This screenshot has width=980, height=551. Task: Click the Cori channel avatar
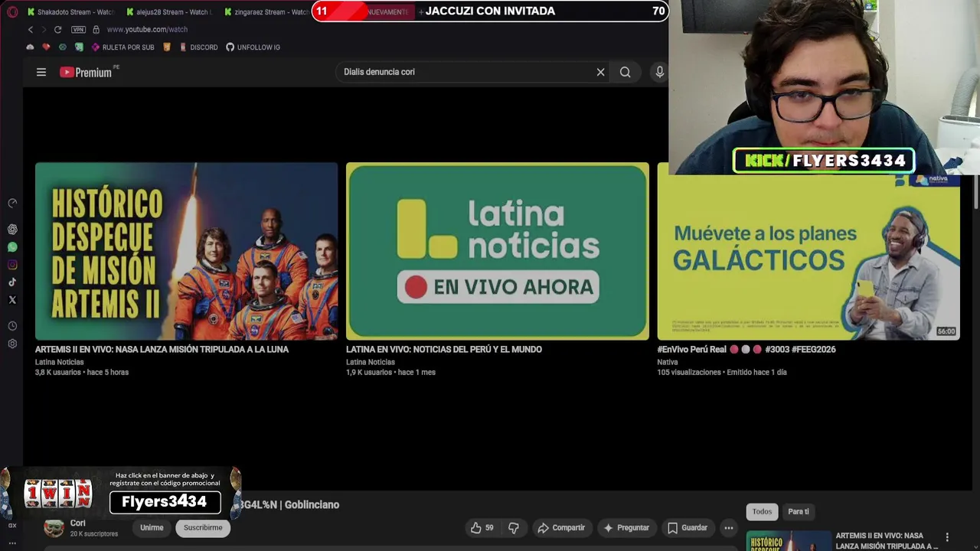(x=54, y=528)
